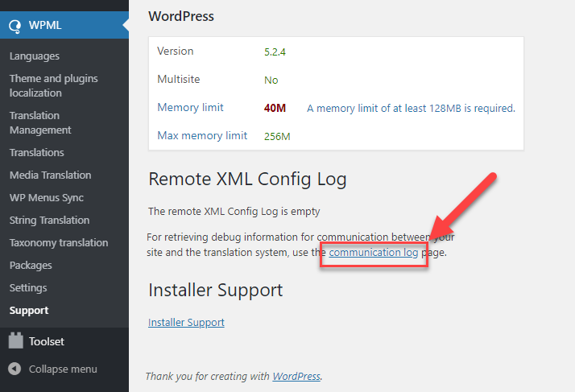Click the WordPress footer link
The height and width of the screenshot is (392, 575).
tap(296, 376)
